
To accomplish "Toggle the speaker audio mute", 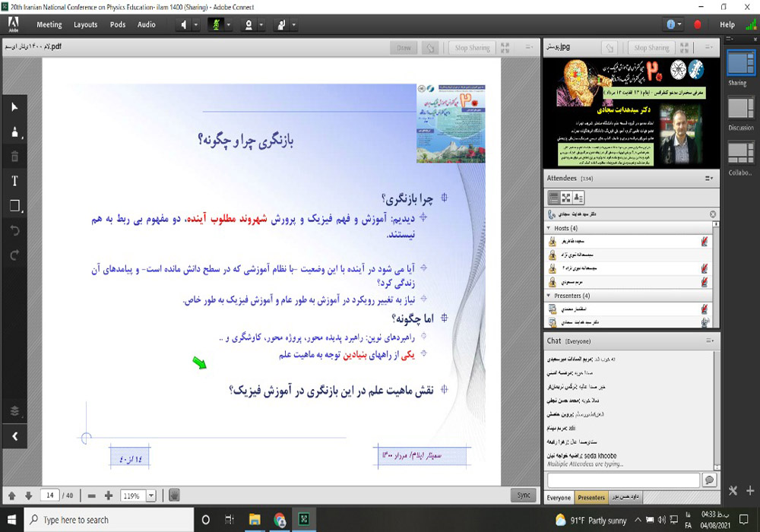I will pyautogui.click(x=184, y=24).
